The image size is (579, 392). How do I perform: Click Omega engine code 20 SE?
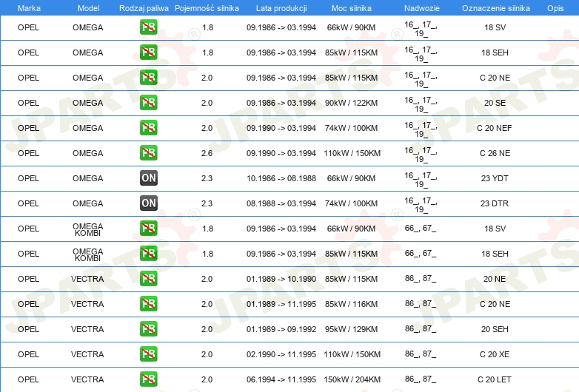coord(495,103)
